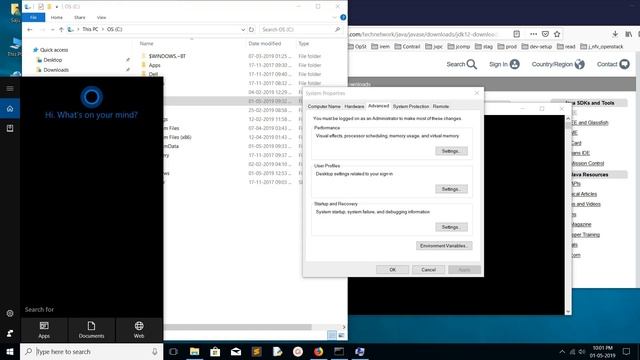Open Cortana home in the search panel
Screen dimensions: 640x360
click(10, 109)
